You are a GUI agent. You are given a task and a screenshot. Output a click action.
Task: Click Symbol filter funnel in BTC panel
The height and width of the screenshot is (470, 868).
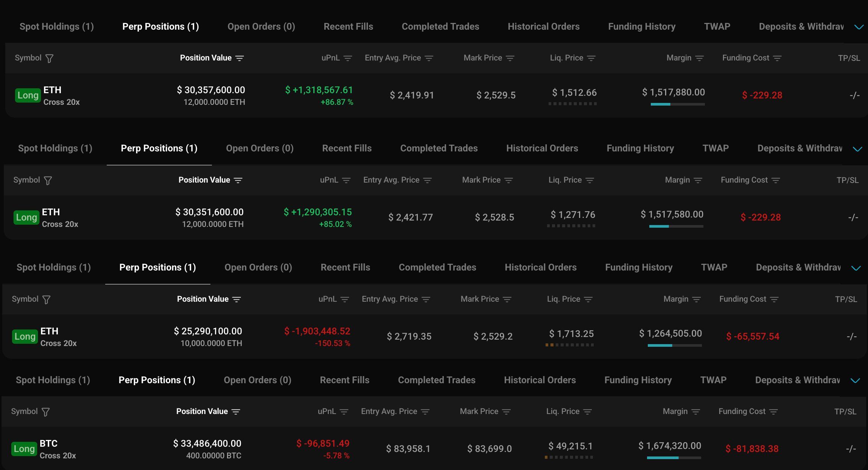45,412
